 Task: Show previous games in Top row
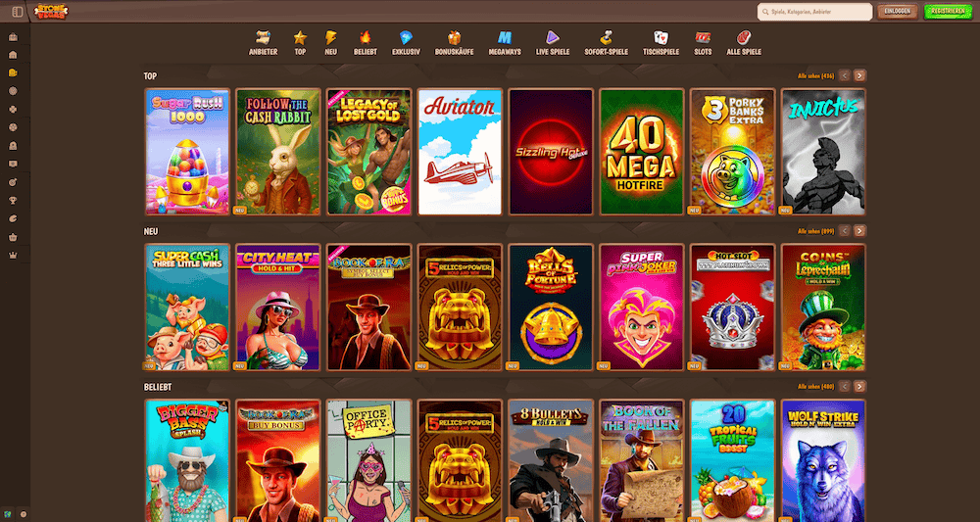point(845,75)
